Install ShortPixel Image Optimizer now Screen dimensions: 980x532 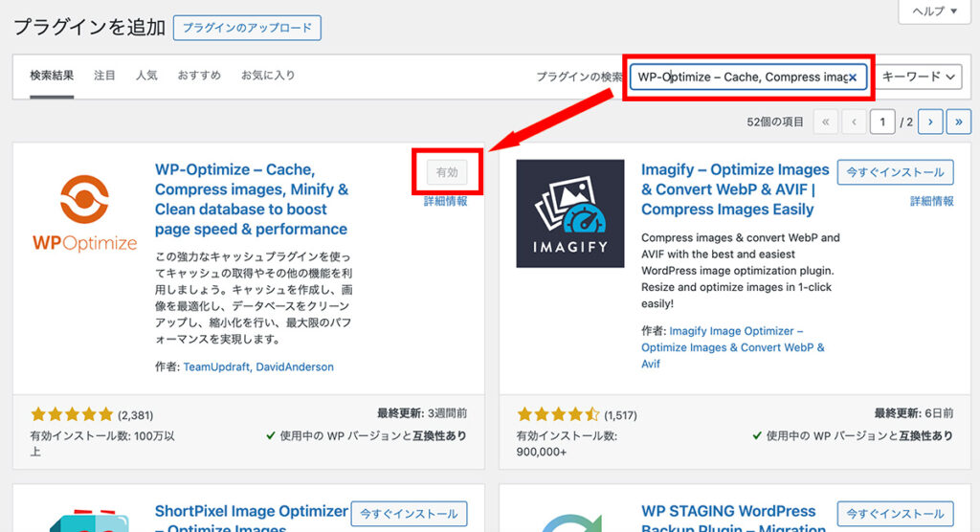[x=409, y=514]
